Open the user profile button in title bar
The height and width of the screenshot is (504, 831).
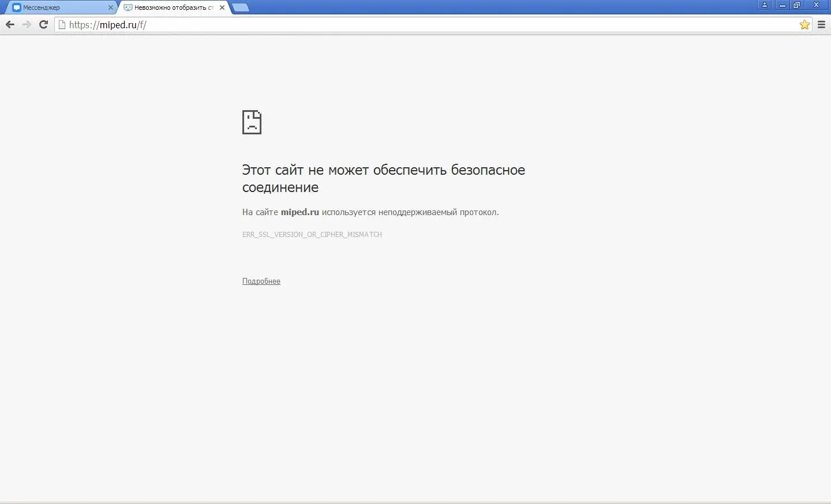(765, 5)
